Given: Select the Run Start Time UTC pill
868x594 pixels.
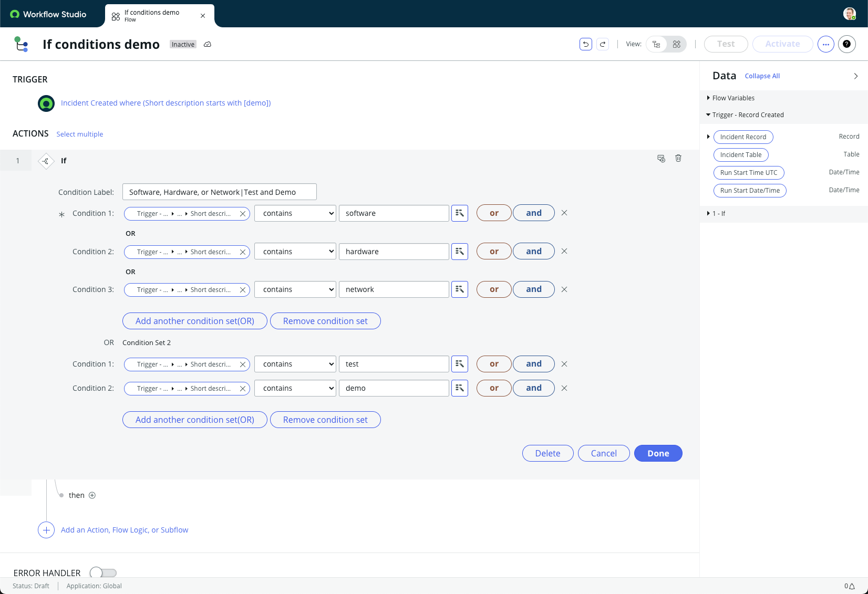Looking at the screenshot, I should click(749, 173).
